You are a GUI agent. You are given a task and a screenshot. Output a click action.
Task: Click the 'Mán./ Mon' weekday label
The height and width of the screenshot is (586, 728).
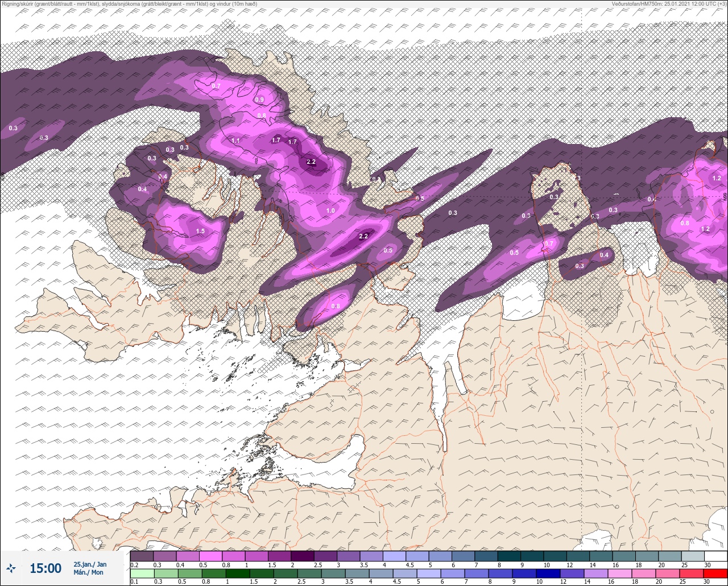(89, 572)
